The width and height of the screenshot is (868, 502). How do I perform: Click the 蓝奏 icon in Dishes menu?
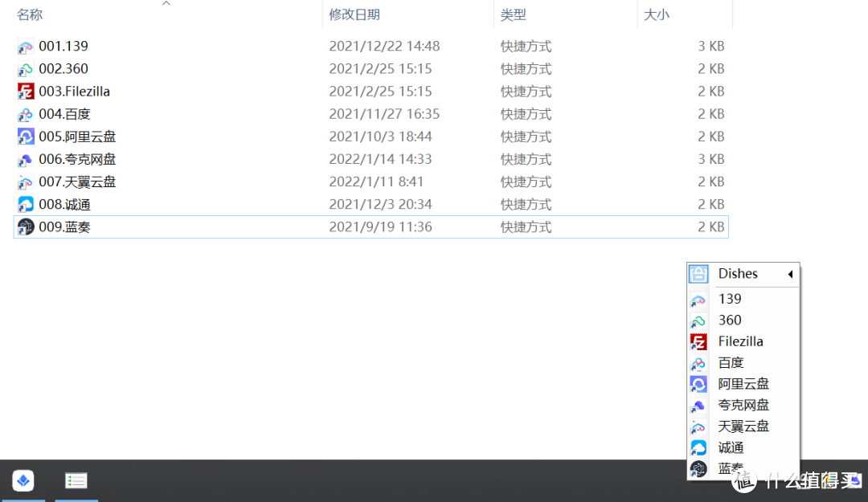pos(698,469)
